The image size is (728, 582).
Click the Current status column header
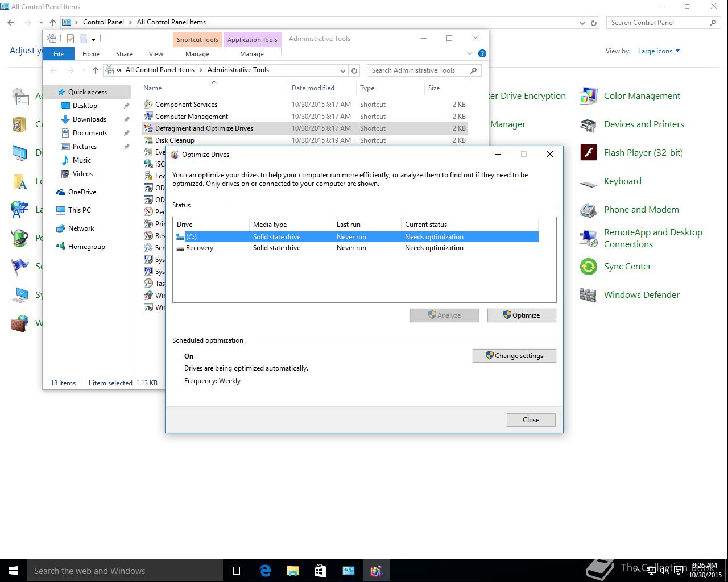point(469,225)
